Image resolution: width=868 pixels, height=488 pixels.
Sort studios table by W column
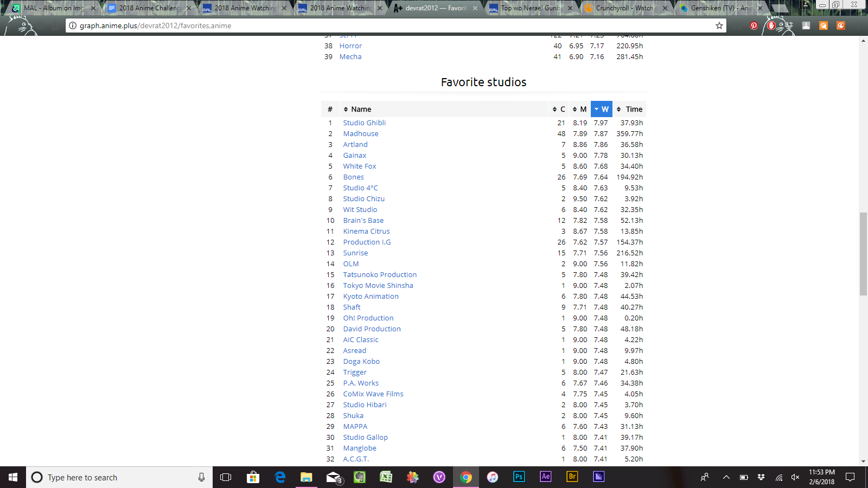point(601,109)
